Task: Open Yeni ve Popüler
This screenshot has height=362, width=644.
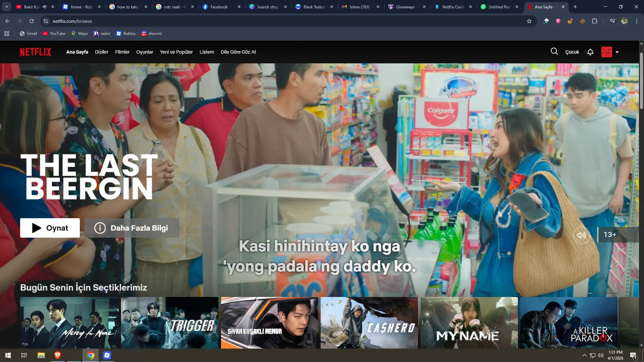Action: pos(176,52)
